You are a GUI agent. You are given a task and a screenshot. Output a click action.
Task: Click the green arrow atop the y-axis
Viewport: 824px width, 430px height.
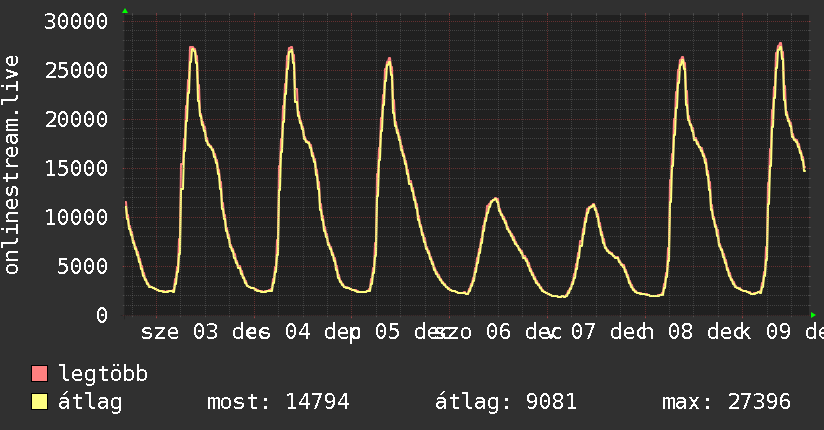point(125,11)
